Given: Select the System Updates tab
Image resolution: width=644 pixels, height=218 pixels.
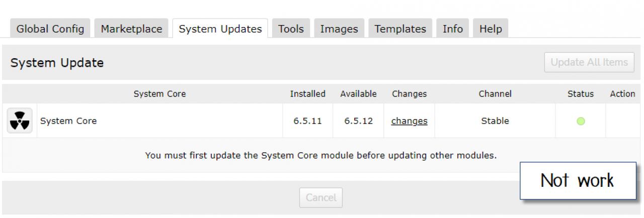Looking at the screenshot, I should (x=220, y=29).
